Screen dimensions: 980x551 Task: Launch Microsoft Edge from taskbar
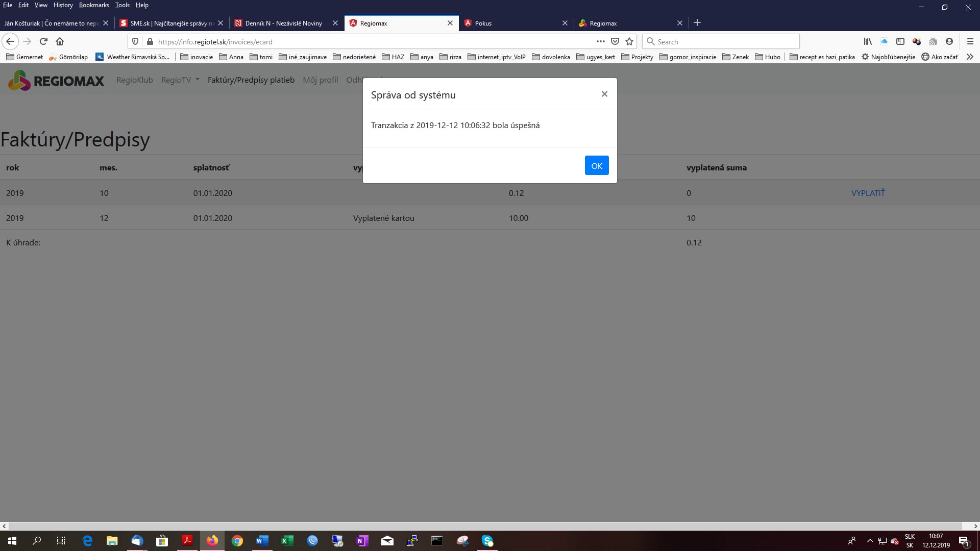point(87,541)
